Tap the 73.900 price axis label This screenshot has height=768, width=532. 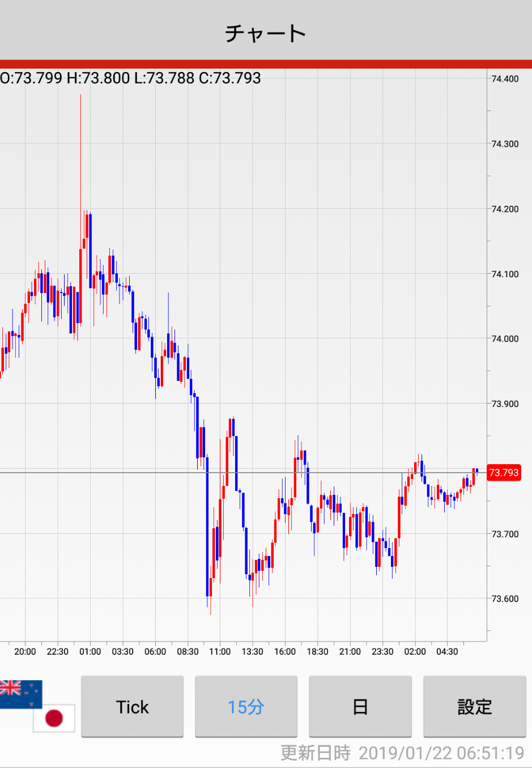505,404
